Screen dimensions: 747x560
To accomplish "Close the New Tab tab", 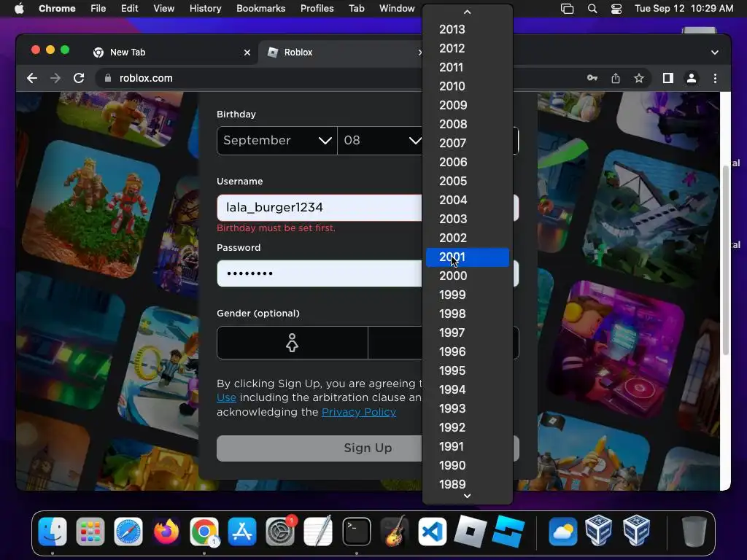I will pyautogui.click(x=247, y=52).
